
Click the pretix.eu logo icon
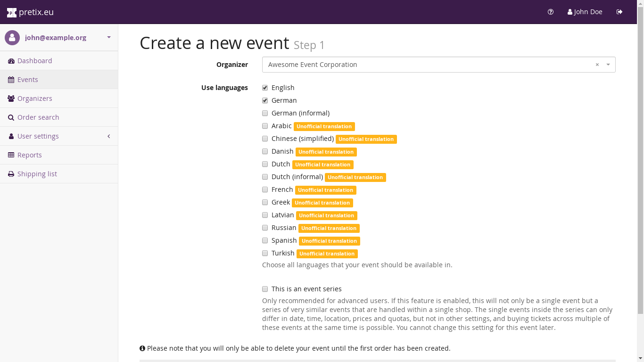click(12, 13)
